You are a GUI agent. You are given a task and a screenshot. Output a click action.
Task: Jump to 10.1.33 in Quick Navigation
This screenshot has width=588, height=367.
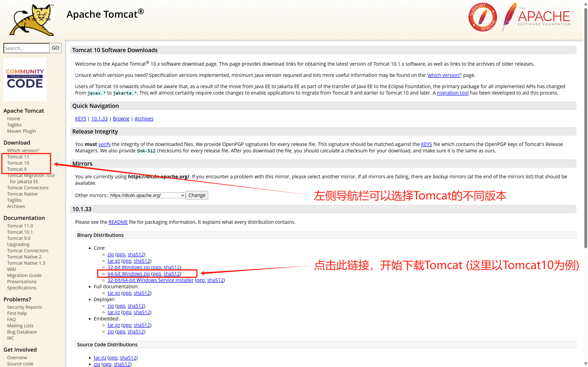(99, 118)
